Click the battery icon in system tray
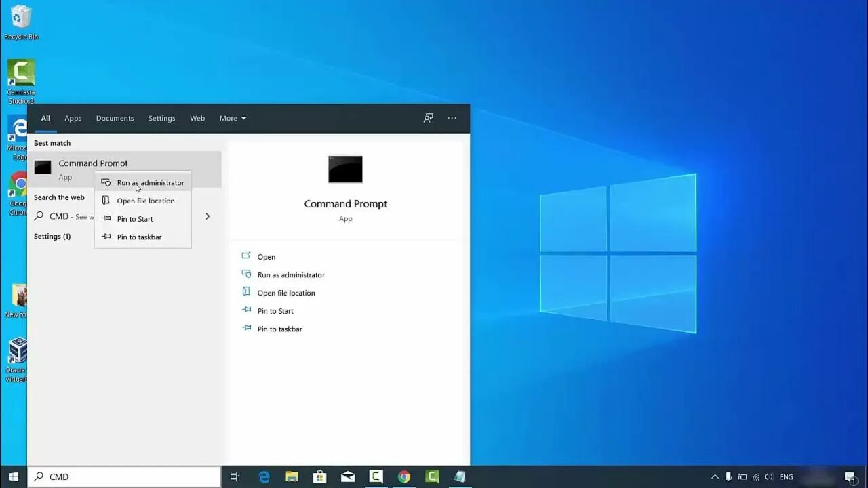Viewport: 868px width, 488px height. pyautogui.click(x=743, y=477)
